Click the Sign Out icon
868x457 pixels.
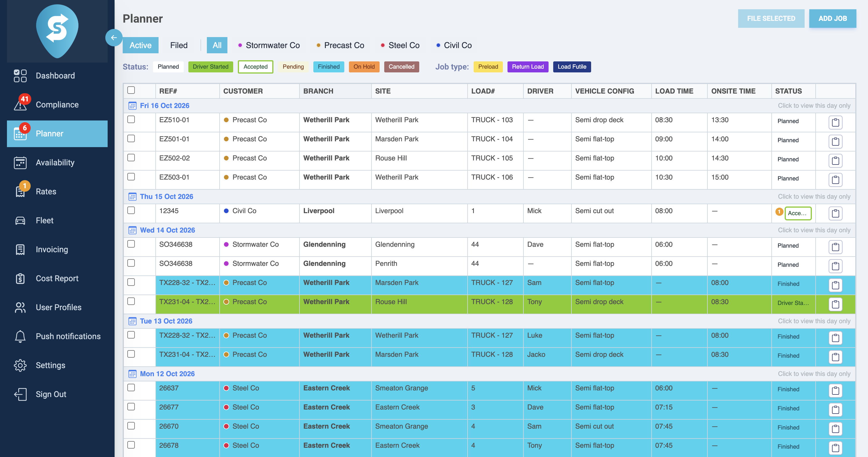point(20,394)
